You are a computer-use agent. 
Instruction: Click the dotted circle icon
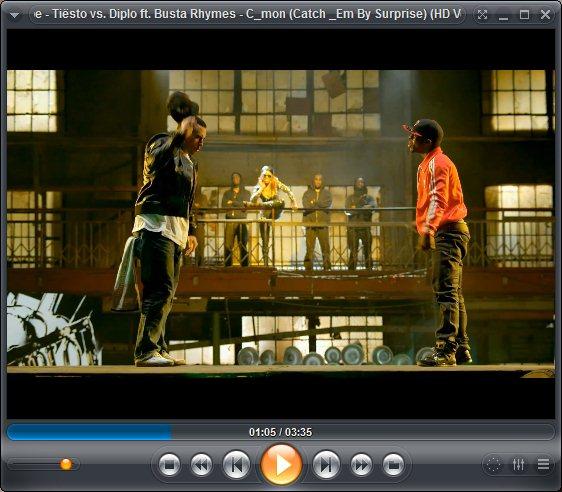pos(494,464)
